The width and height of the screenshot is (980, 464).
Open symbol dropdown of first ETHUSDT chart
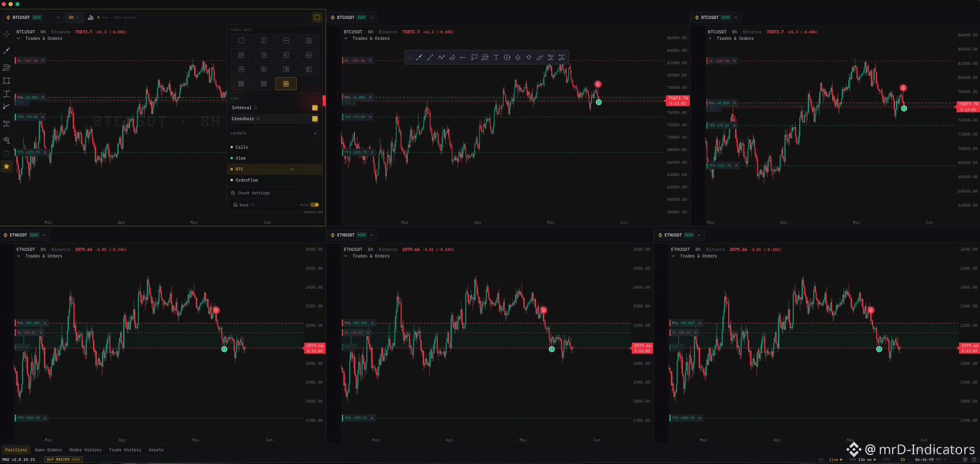[25, 235]
